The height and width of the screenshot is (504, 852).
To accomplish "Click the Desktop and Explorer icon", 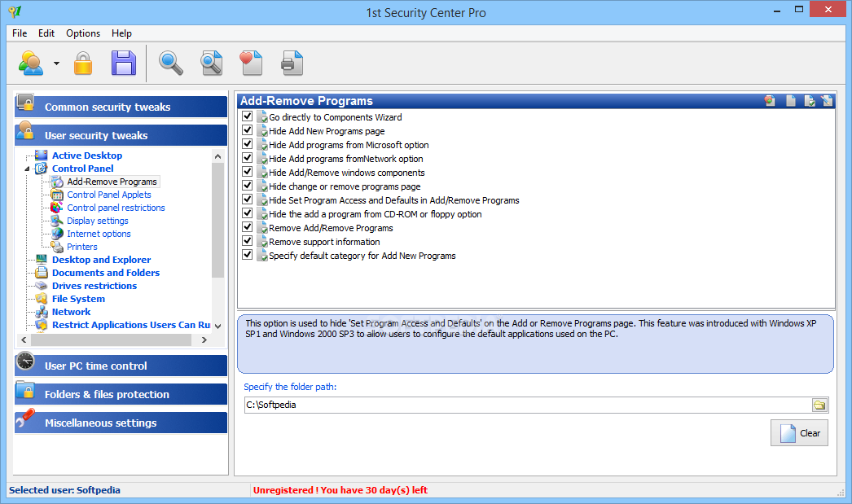I will point(42,260).
